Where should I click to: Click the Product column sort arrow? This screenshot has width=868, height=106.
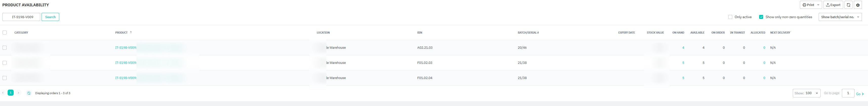click(131, 33)
